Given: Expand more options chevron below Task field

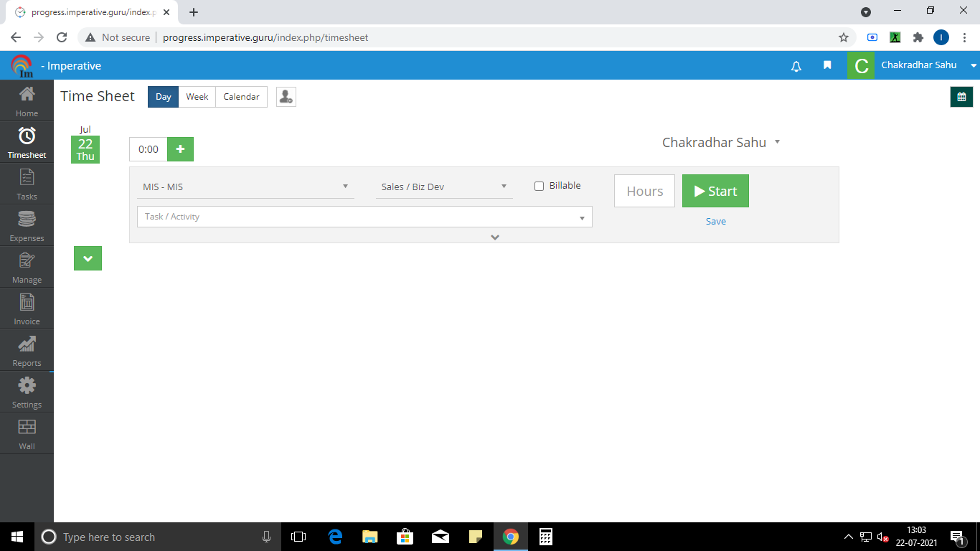Looking at the screenshot, I should tap(494, 237).
